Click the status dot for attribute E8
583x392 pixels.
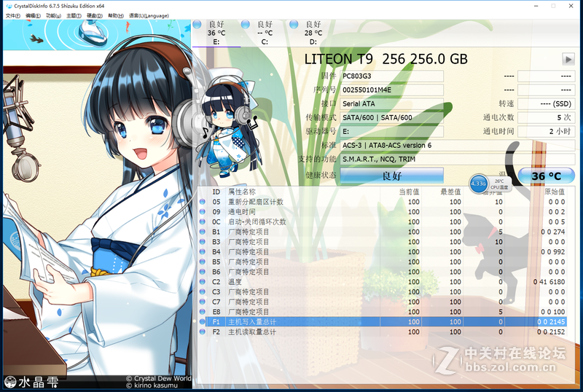point(203,312)
